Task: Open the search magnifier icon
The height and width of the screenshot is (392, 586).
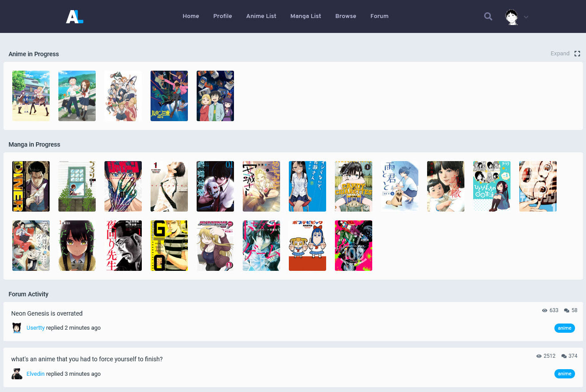Action: 488,16
